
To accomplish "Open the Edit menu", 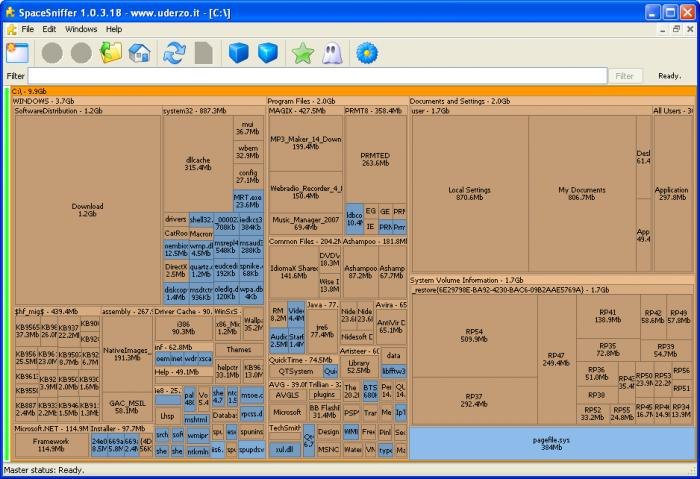I will coord(50,29).
